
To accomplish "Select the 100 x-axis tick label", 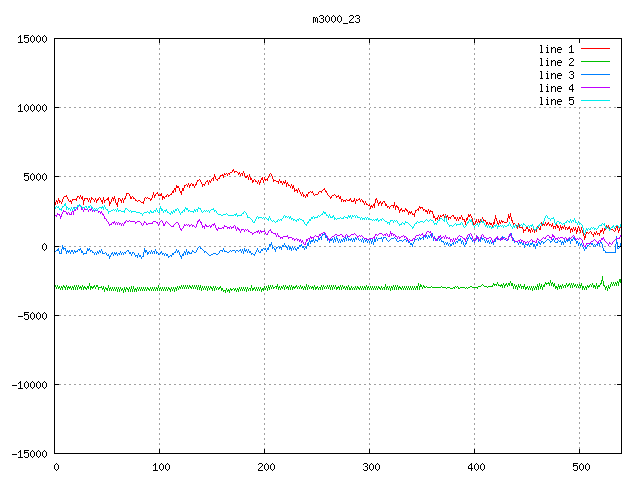I will 160,466.
